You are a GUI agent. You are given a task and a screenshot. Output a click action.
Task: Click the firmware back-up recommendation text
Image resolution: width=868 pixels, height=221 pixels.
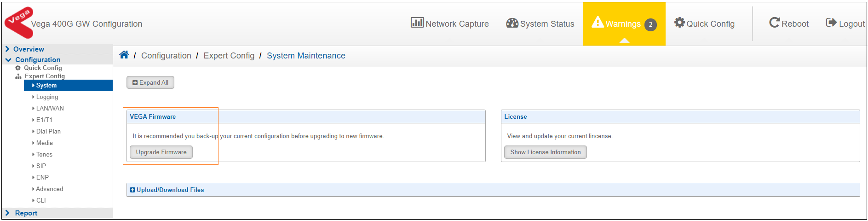(x=258, y=136)
